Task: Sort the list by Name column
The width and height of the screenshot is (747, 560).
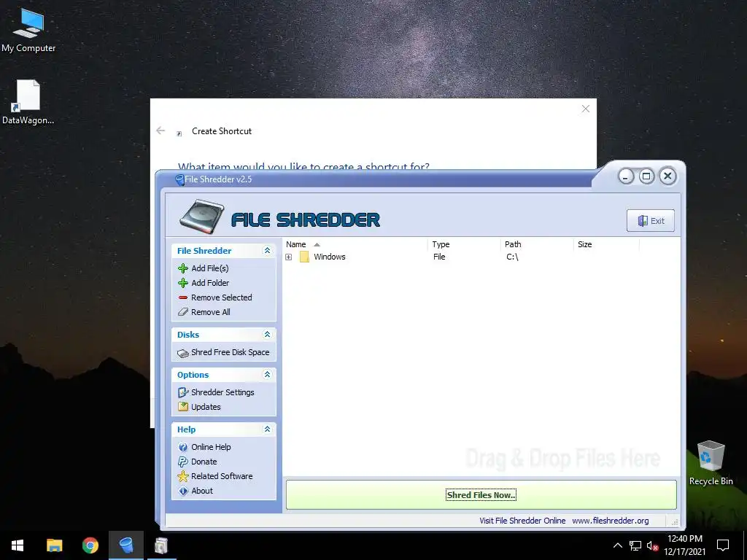Action: 355,244
